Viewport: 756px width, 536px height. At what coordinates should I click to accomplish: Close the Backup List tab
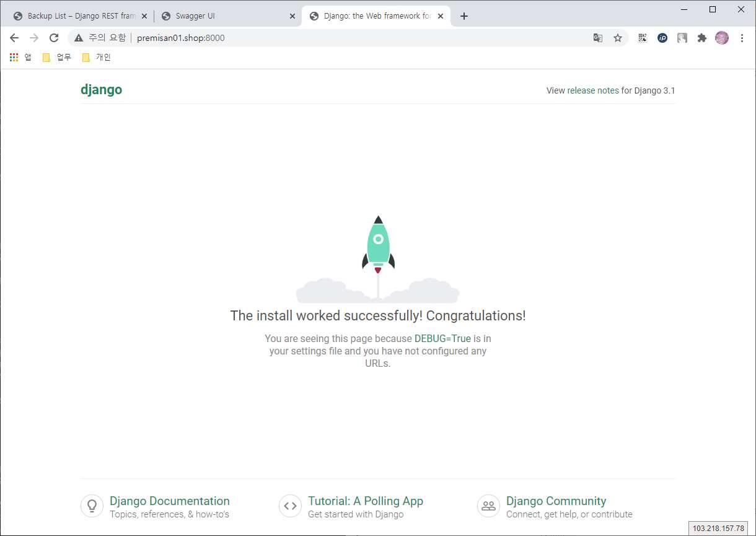144,16
